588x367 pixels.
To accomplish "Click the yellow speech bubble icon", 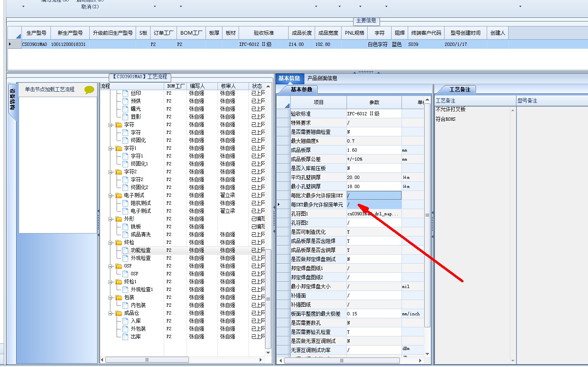I will (89, 90).
